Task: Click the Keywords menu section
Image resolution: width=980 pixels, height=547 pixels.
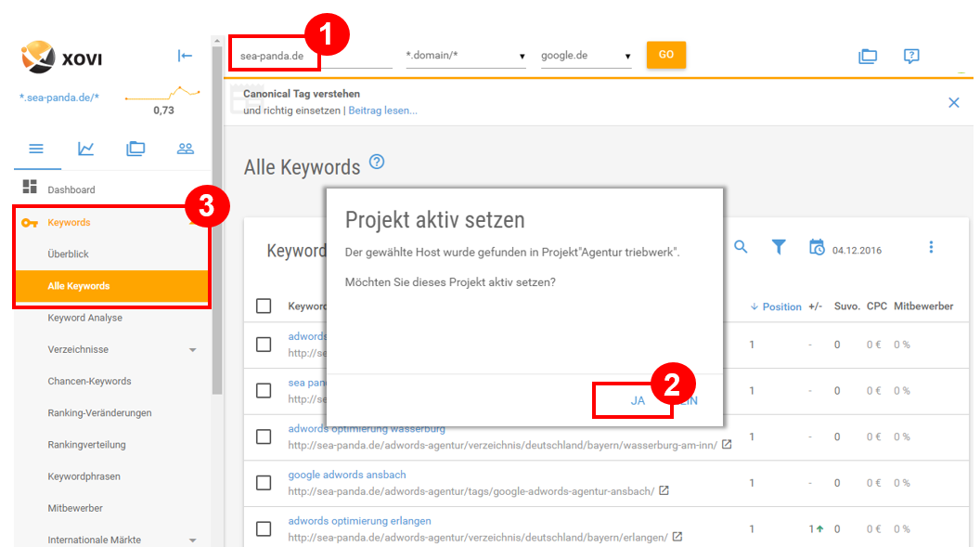Action: pyautogui.click(x=69, y=223)
